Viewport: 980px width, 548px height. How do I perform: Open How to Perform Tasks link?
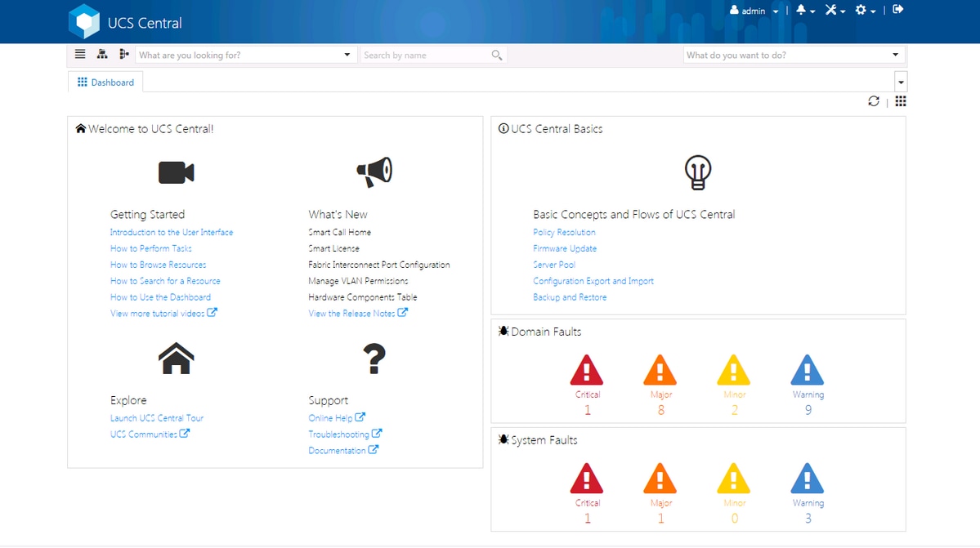tap(151, 248)
